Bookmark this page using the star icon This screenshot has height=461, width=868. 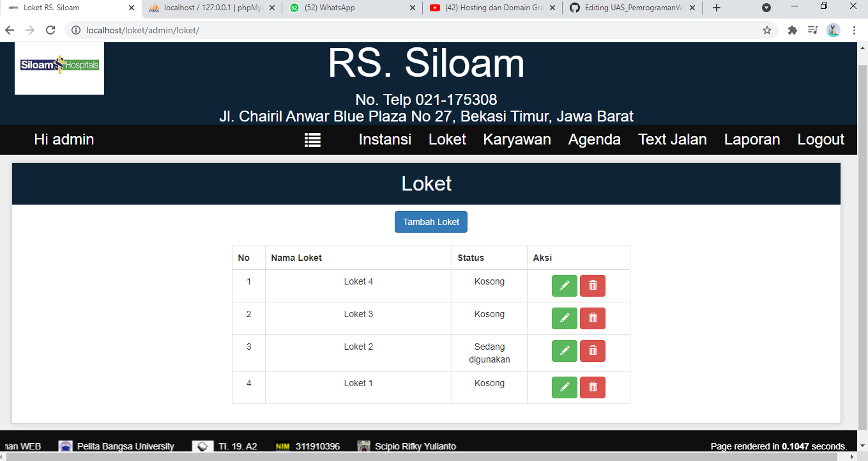tap(767, 29)
